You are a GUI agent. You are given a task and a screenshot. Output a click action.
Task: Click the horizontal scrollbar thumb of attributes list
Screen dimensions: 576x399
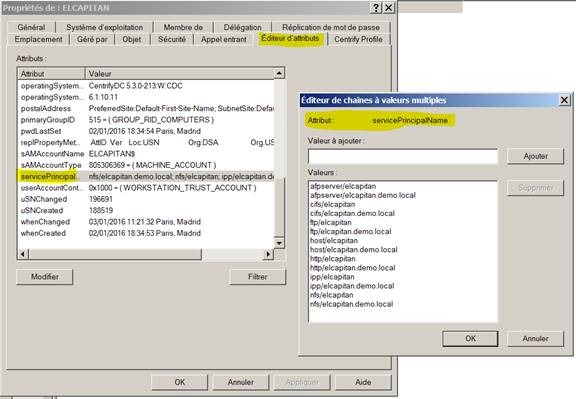point(115,254)
